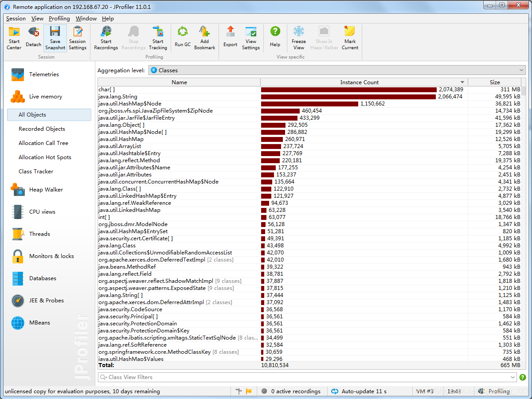Sort by Size column header
The height and width of the screenshot is (399, 532).
(495, 82)
